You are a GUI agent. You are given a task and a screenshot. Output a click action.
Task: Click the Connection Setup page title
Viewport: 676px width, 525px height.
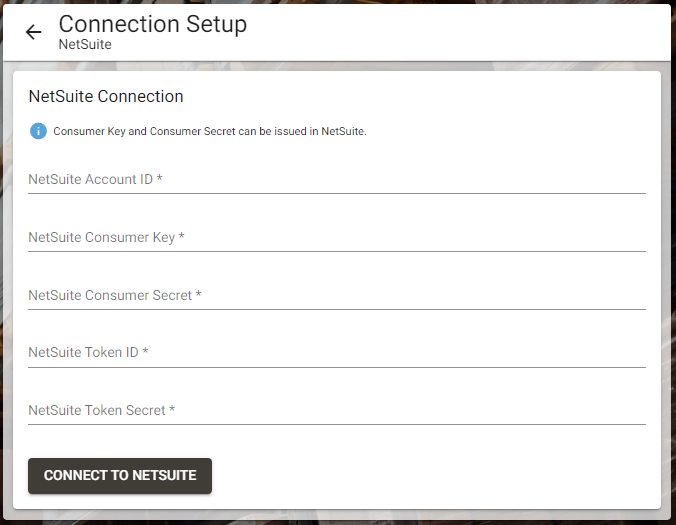coord(153,24)
